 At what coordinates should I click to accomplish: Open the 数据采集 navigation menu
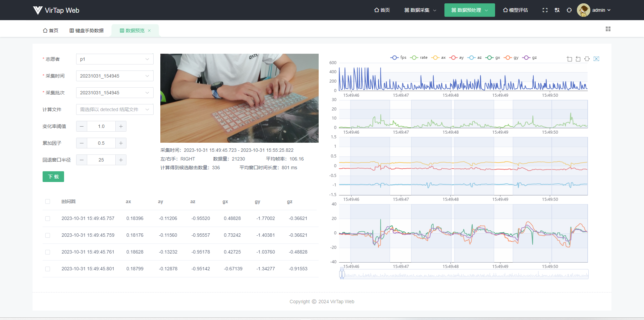(x=420, y=10)
